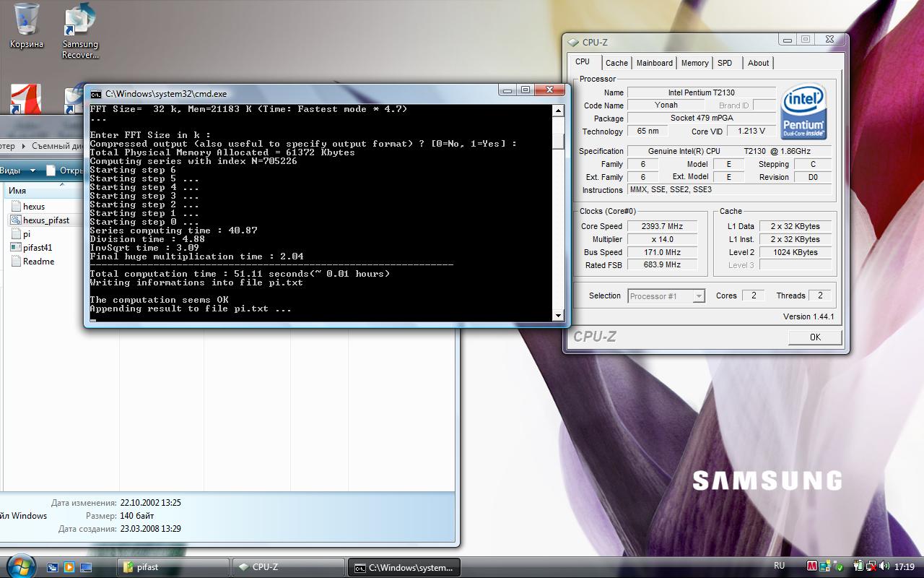924x578 pixels.
Task: Expand the breadcrumb arrow before Съемный диск
Action: 24,146
